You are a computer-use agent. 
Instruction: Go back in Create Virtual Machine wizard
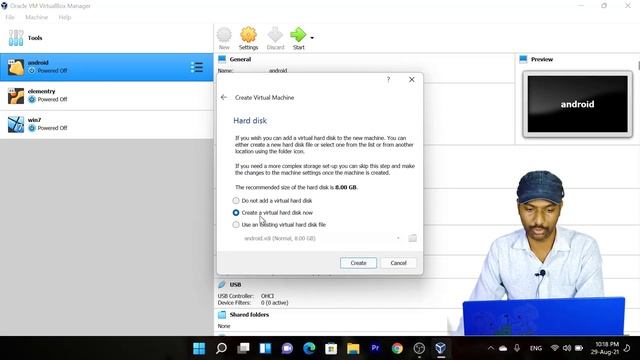pyautogui.click(x=224, y=97)
